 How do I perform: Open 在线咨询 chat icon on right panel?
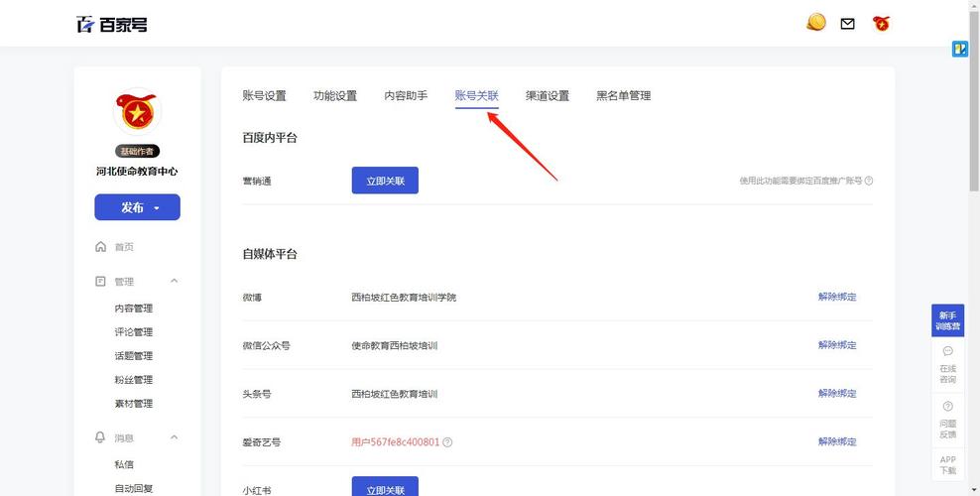click(947, 351)
